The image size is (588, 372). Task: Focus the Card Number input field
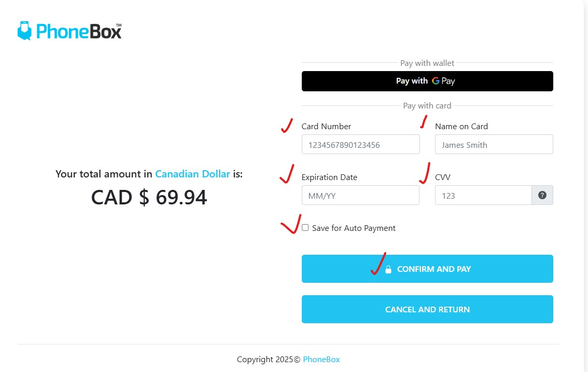coord(360,145)
